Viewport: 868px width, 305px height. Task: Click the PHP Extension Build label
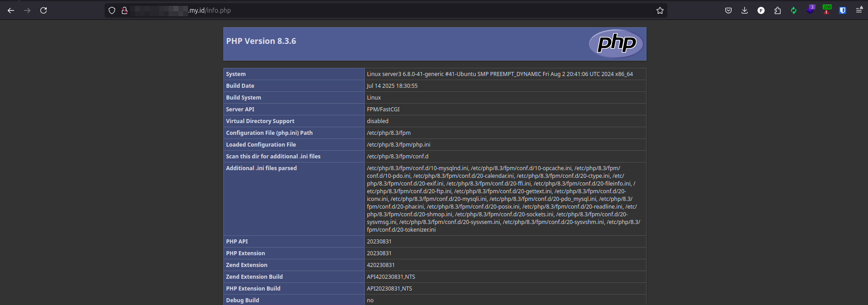tap(253, 289)
